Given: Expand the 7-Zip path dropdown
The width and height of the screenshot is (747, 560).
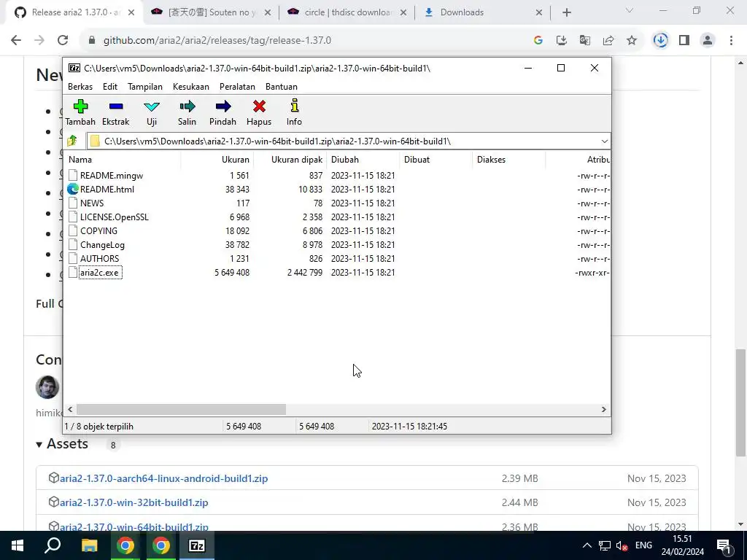Looking at the screenshot, I should 605,141.
